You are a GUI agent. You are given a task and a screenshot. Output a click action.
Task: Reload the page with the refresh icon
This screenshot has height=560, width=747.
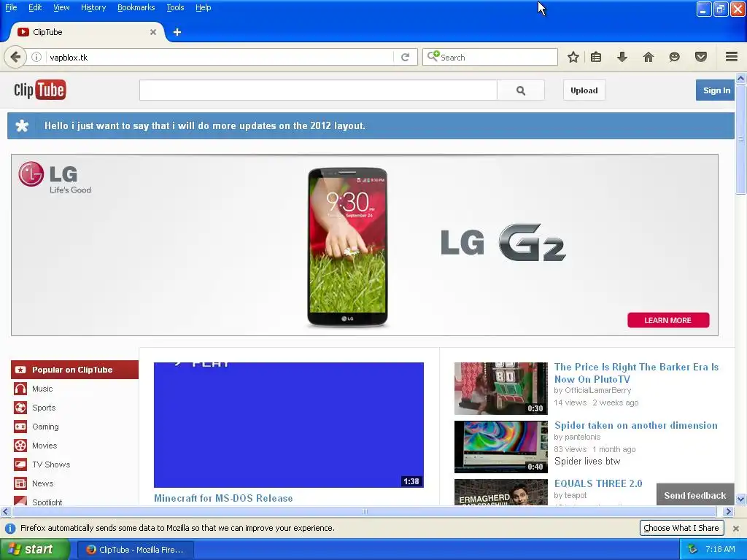pyautogui.click(x=405, y=57)
